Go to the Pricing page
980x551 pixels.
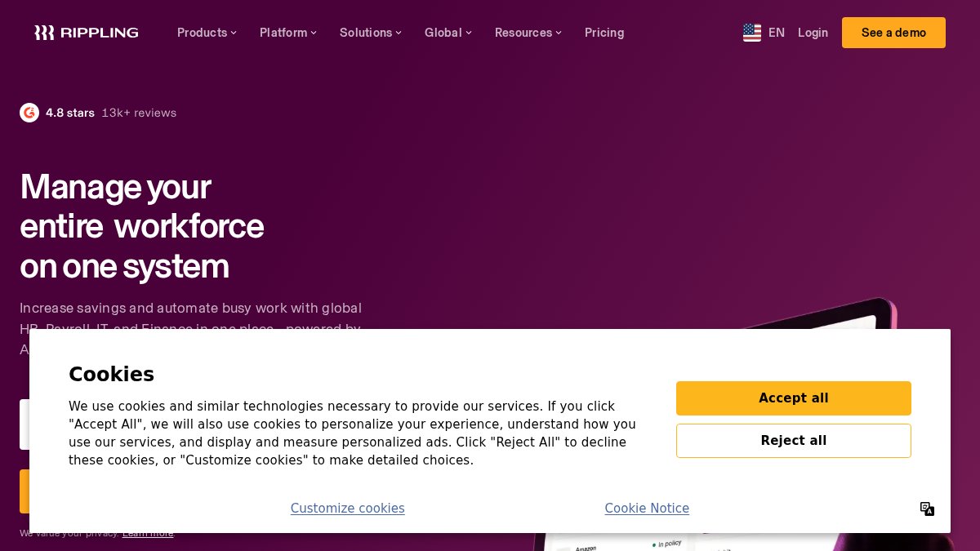coord(604,33)
